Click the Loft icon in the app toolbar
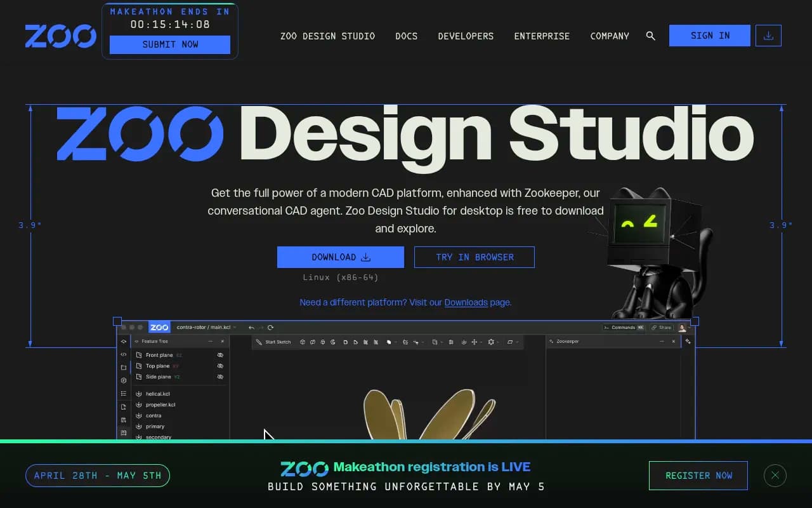 click(323, 342)
